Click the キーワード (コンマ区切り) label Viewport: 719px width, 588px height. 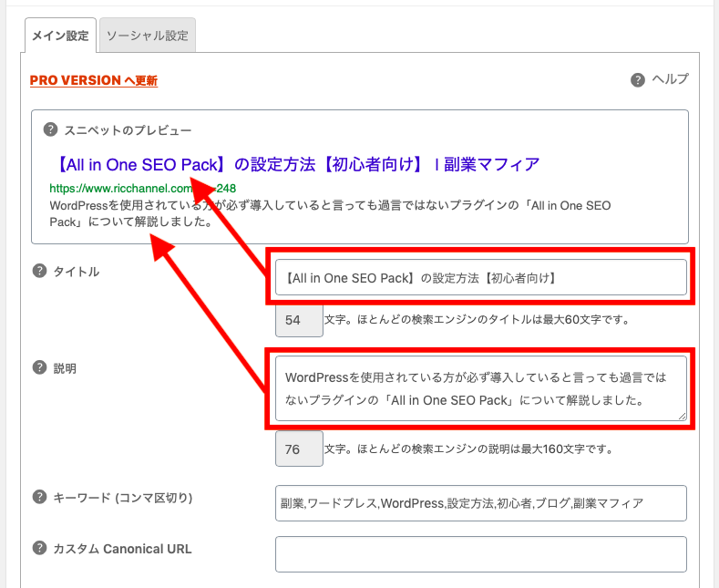tap(123, 498)
